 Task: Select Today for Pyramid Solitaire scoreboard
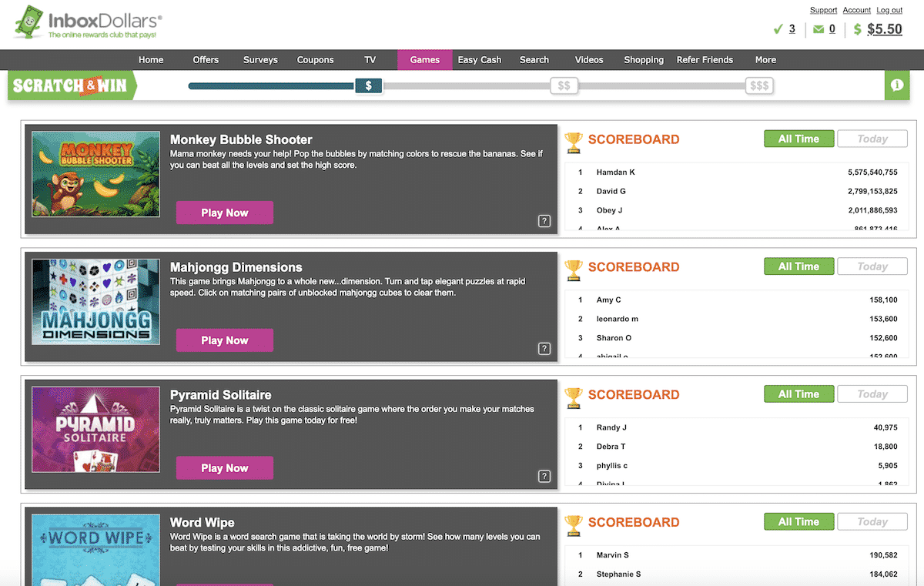pyautogui.click(x=872, y=394)
